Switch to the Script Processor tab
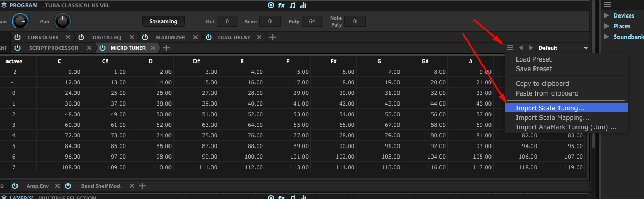The width and height of the screenshot is (644, 199). [53, 48]
